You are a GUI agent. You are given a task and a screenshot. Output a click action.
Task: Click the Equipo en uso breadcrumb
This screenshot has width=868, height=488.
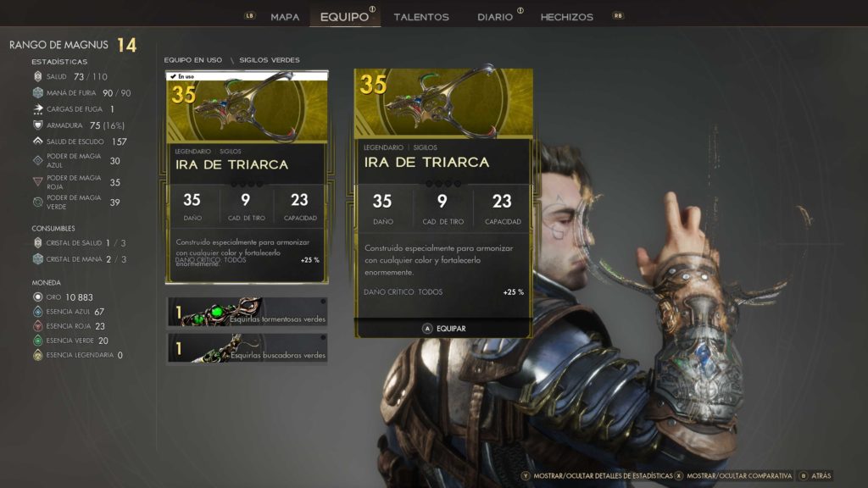point(192,60)
